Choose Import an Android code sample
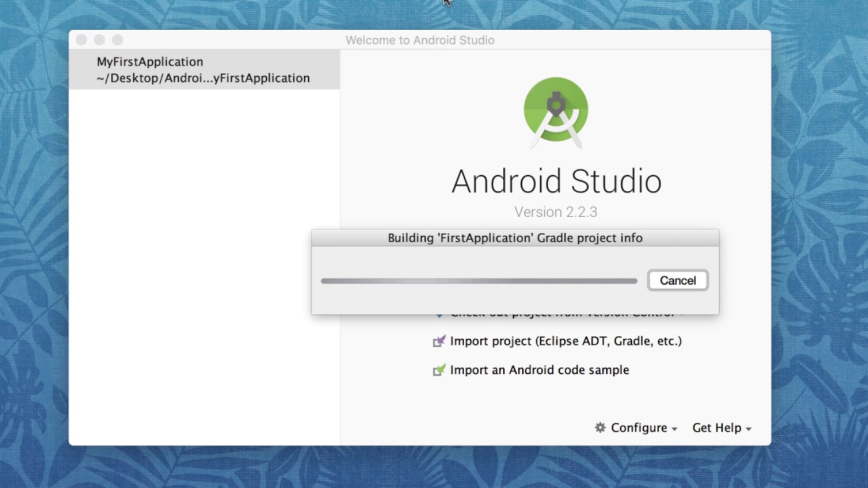The width and height of the screenshot is (868, 488). (x=540, y=370)
